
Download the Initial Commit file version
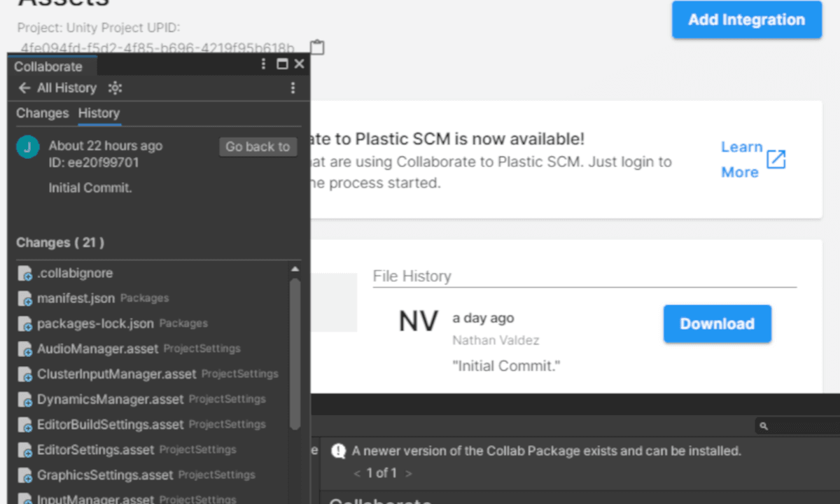(x=717, y=323)
